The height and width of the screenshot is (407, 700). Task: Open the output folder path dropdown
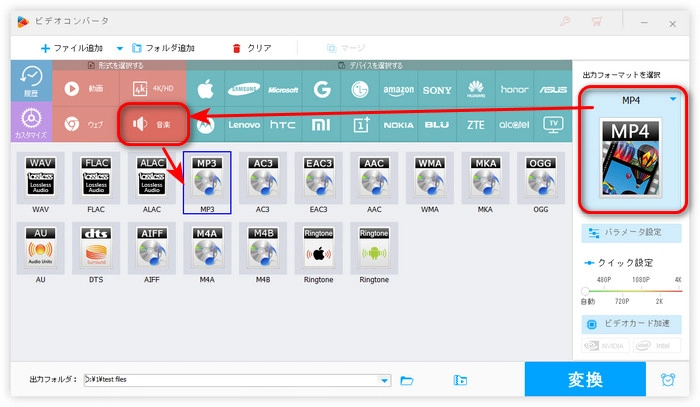coord(385,380)
